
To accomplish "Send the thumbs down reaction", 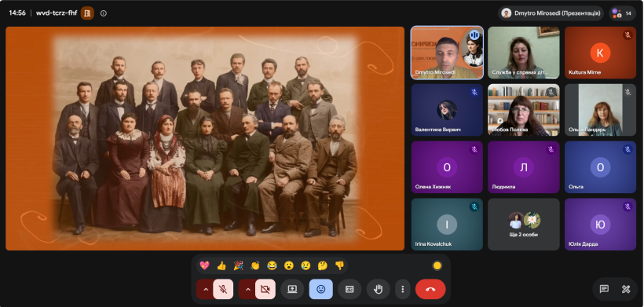I will [339, 265].
